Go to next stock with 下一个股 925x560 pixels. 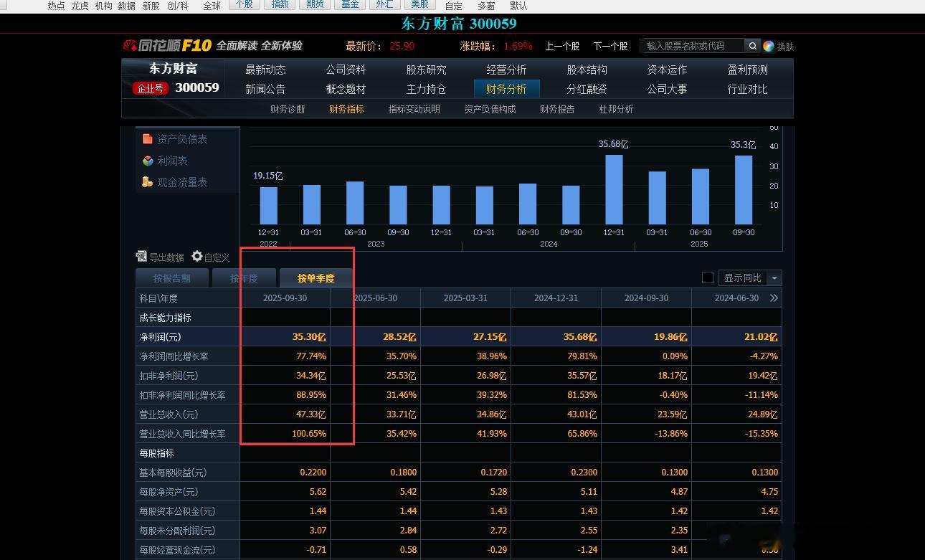610,46
